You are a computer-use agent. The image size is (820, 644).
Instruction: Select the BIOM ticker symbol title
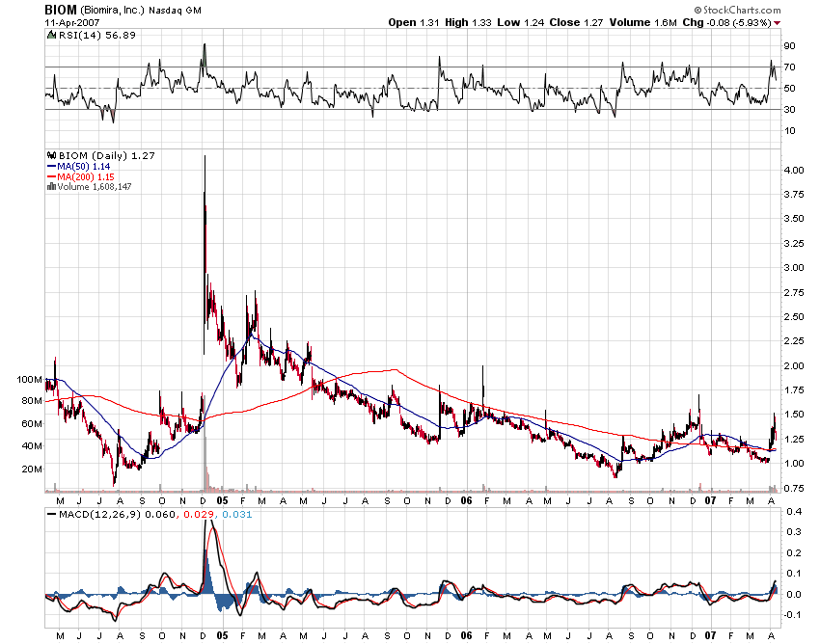tap(61, 10)
